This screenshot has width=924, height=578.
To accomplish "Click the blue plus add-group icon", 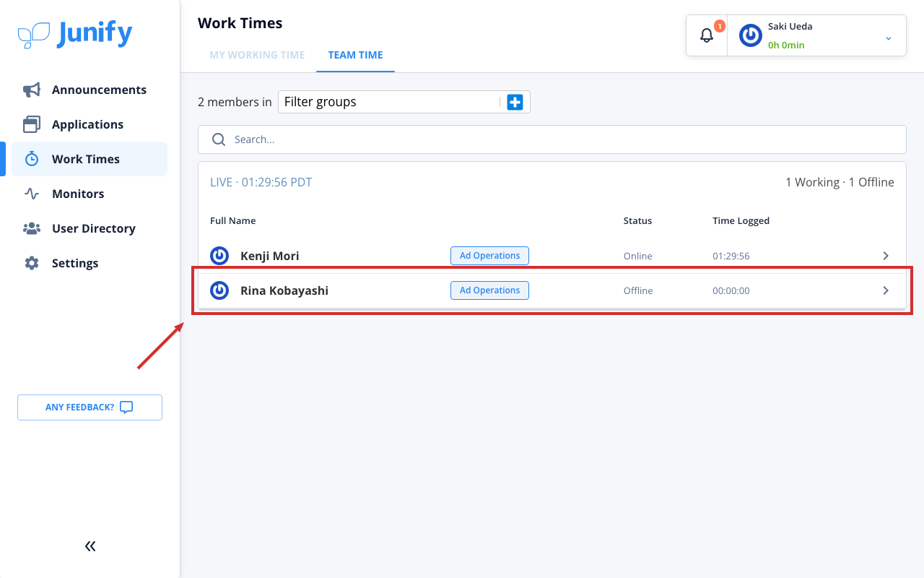I will pyautogui.click(x=515, y=103).
